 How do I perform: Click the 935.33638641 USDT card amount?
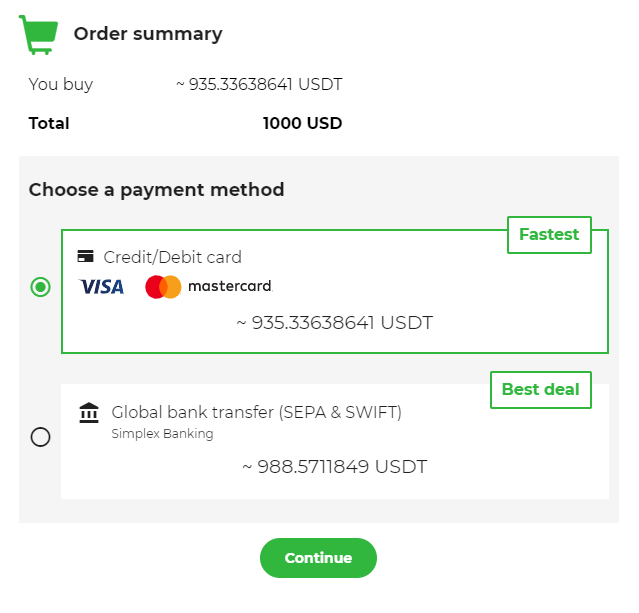(334, 323)
